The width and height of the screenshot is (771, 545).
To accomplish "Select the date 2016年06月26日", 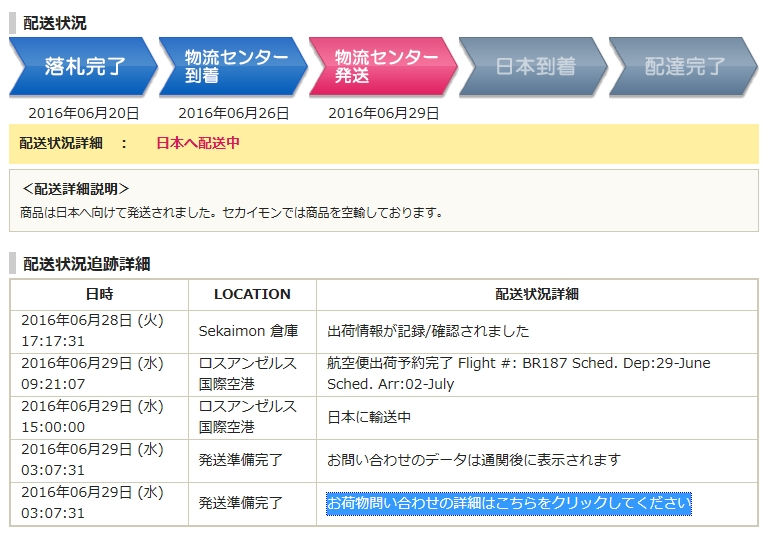I will coord(234,113).
